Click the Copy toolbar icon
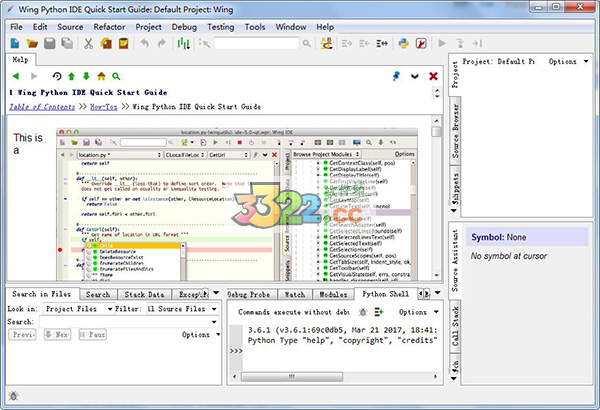The height and width of the screenshot is (410, 600). click(x=106, y=44)
